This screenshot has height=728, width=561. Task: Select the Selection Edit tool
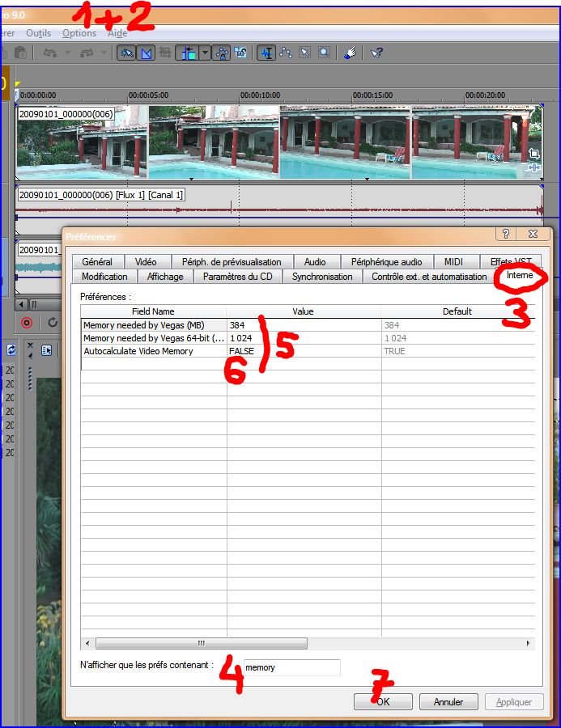coord(304,53)
